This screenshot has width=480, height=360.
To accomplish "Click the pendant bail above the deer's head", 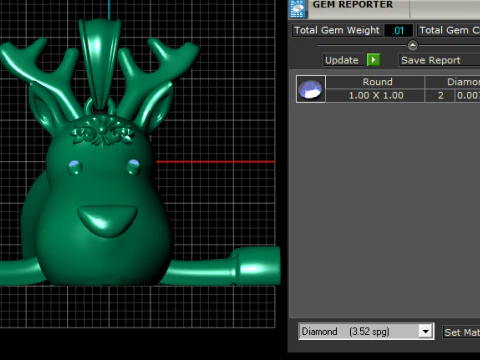I will click(x=99, y=62).
